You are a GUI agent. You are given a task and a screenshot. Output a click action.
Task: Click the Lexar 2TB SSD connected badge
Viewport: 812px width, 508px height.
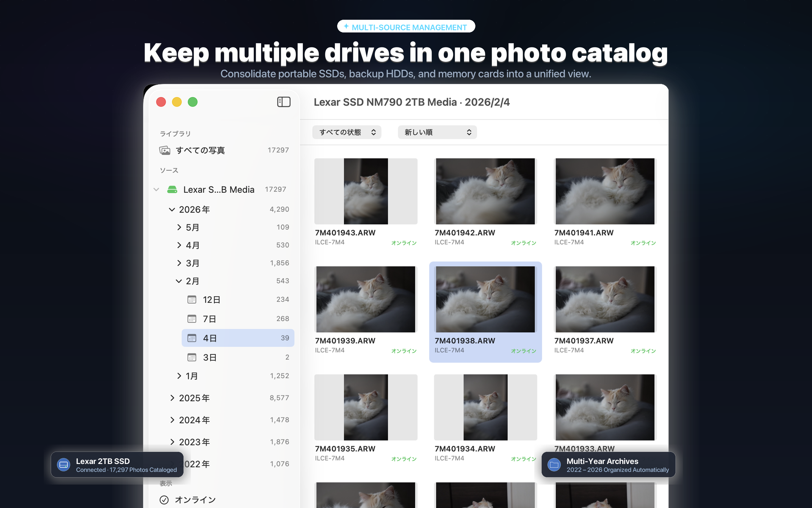(x=117, y=465)
